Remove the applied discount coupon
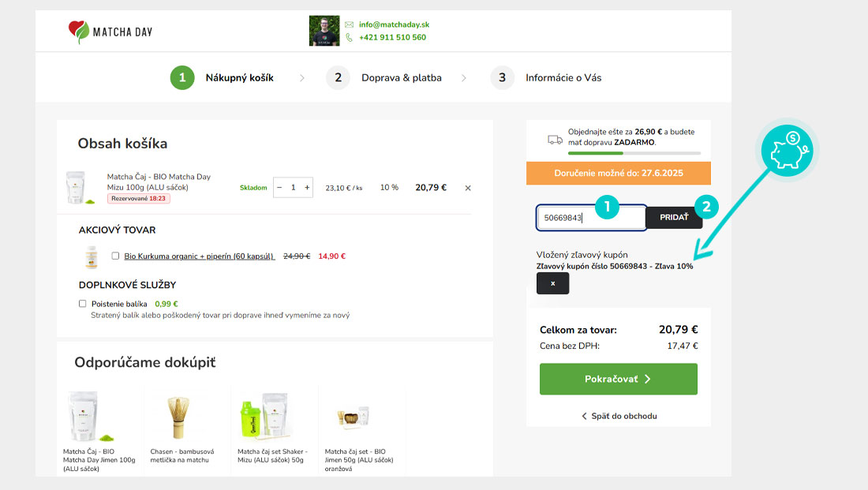Image resolution: width=868 pixels, height=490 pixels. point(552,283)
